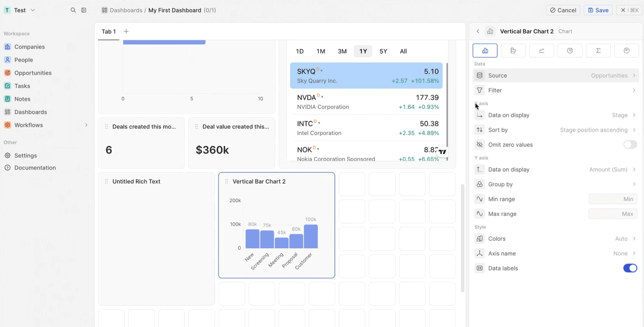The width and height of the screenshot is (644, 327).
Task: Open the Source Opportunities selector
Action: (x=556, y=76)
